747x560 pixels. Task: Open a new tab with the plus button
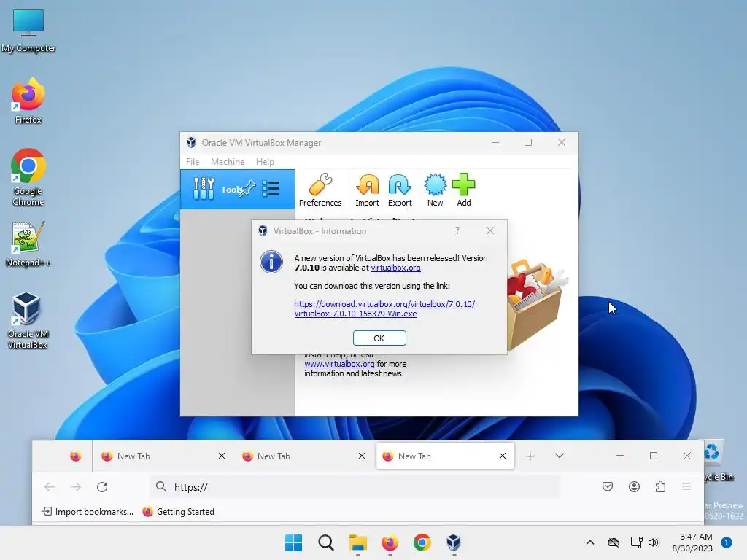point(530,456)
